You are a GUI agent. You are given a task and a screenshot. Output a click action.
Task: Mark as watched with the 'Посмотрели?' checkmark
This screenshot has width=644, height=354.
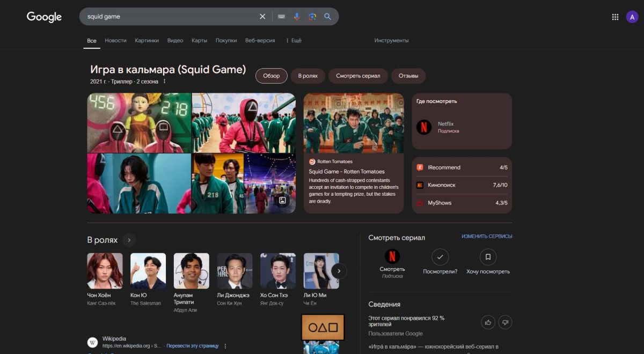[x=440, y=257]
